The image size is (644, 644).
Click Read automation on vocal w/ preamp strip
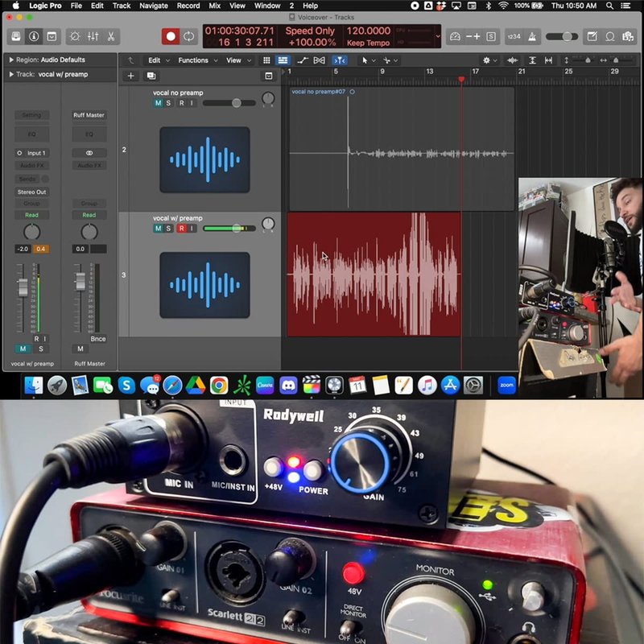(x=31, y=215)
